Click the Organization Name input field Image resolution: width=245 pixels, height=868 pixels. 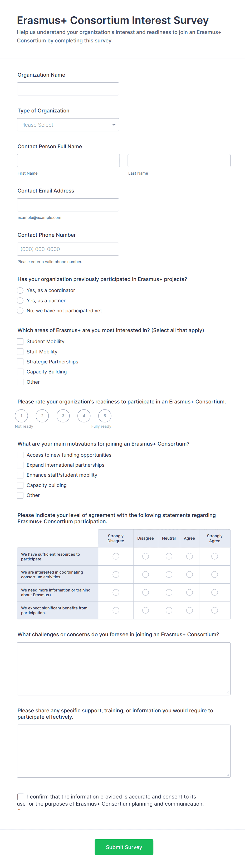coord(68,89)
